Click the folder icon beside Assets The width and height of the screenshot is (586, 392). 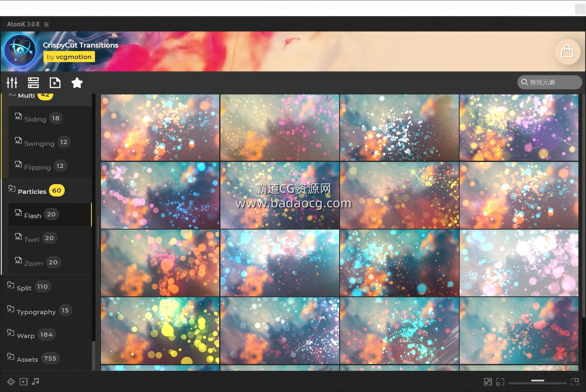tap(11, 357)
